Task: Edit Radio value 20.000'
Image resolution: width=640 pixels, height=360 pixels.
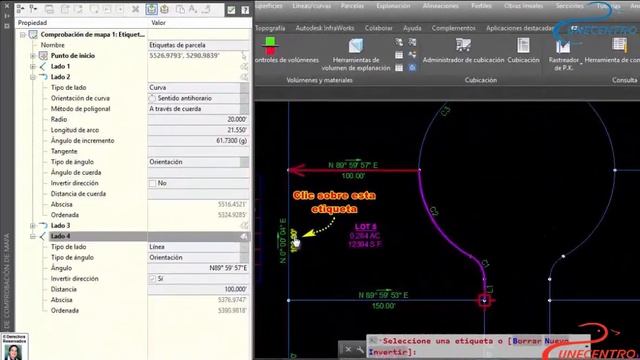Action: point(198,119)
